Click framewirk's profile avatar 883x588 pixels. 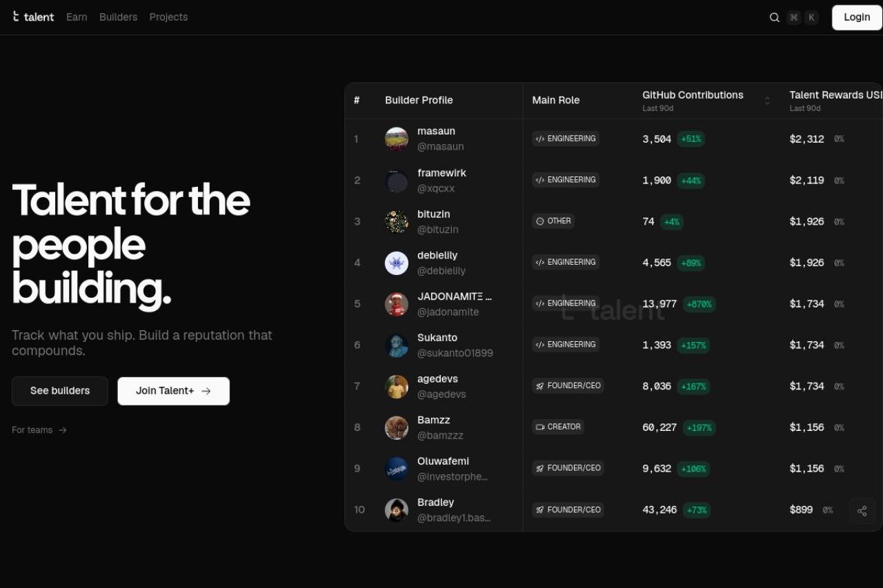point(397,181)
